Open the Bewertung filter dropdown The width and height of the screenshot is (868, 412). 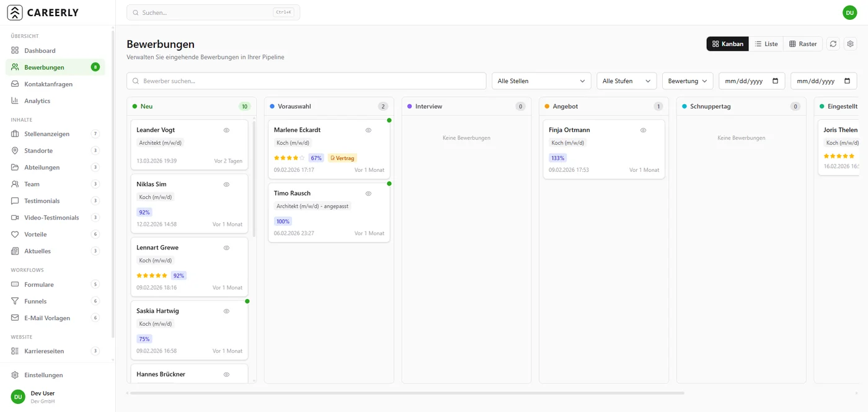click(x=688, y=81)
